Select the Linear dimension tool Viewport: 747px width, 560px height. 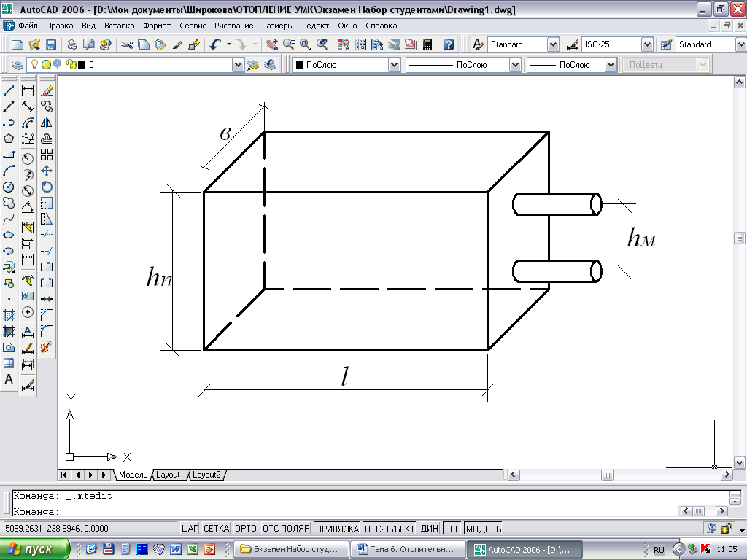(x=28, y=90)
